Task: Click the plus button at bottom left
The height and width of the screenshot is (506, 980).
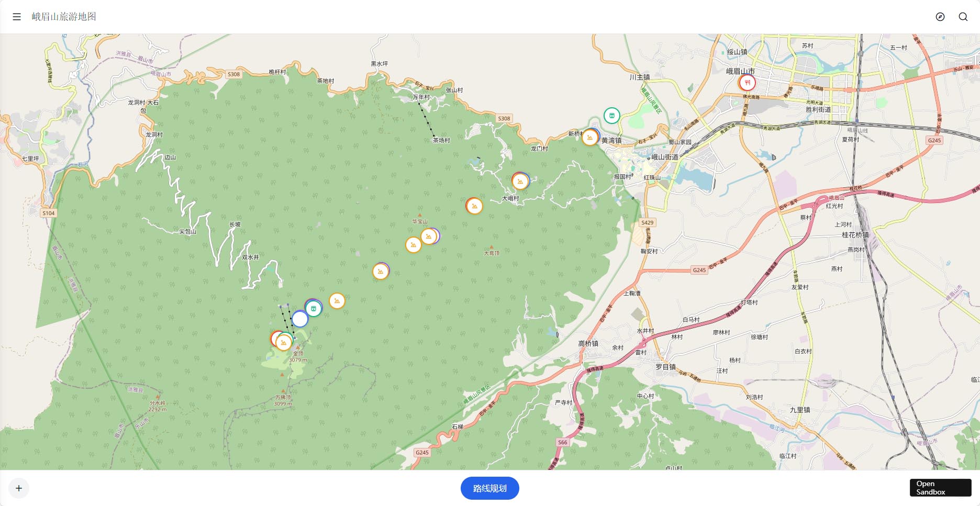Action: tap(19, 488)
